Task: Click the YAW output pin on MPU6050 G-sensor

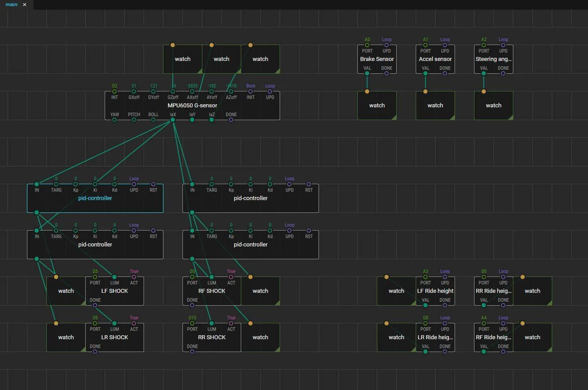Action: [x=114, y=120]
